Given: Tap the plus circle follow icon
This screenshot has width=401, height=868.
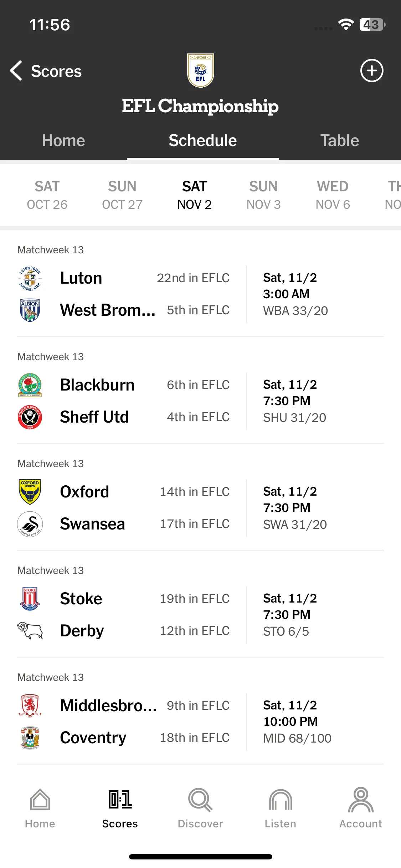Looking at the screenshot, I should (372, 71).
